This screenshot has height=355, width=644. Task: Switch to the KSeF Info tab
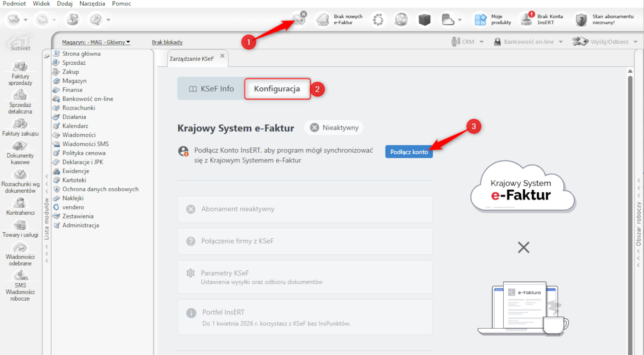tap(211, 89)
